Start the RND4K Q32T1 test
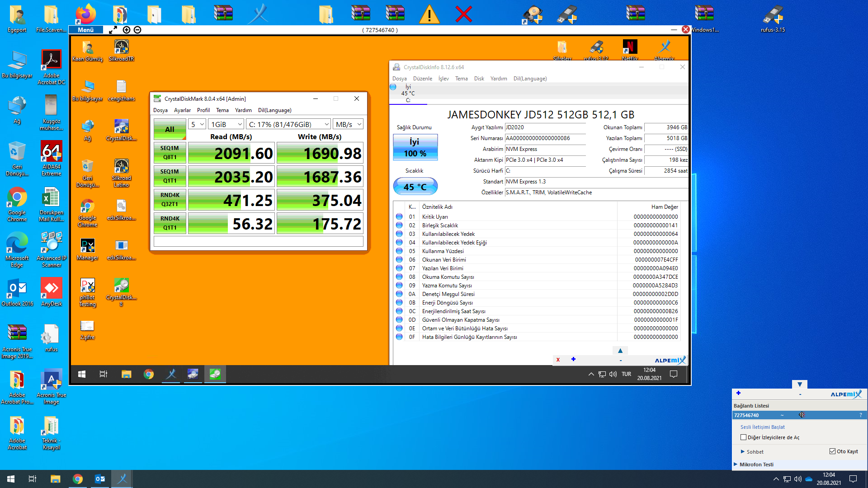Screen dimensions: 868x488 [170, 200]
